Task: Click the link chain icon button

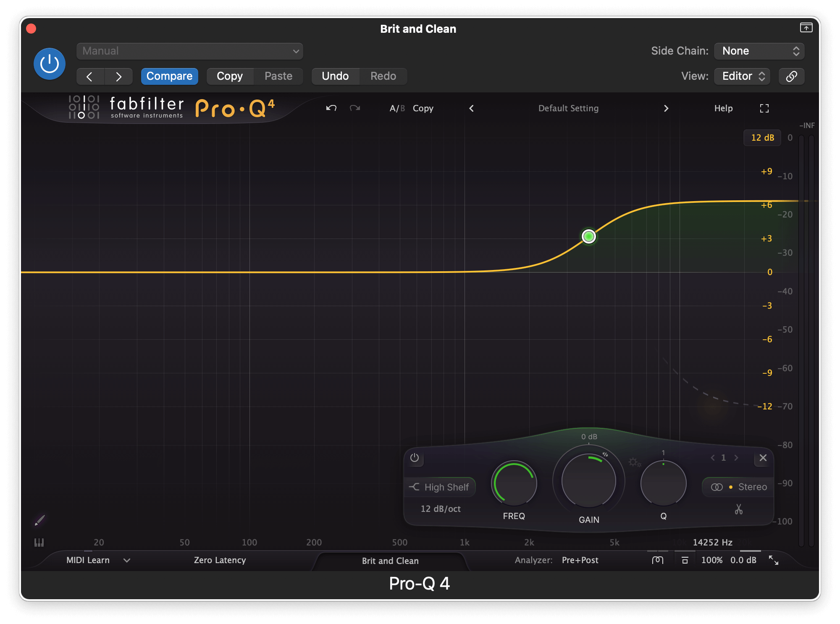Action: point(791,76)
